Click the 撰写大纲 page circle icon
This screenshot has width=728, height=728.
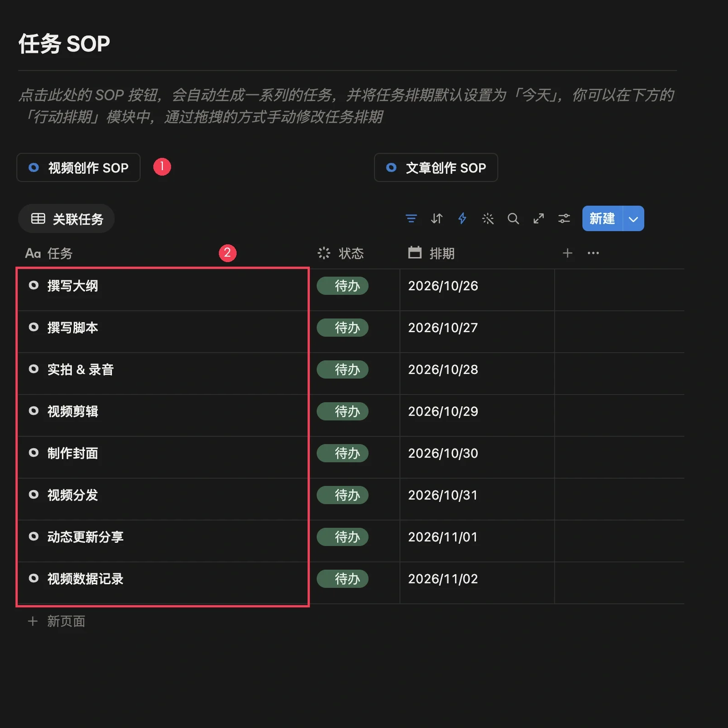click(x=34, y=285)
